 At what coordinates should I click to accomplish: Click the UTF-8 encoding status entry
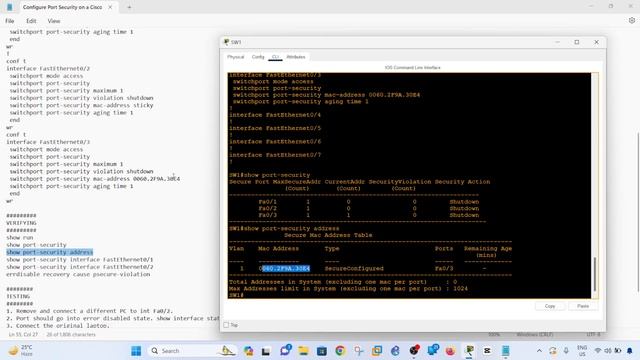click(593, 335)
